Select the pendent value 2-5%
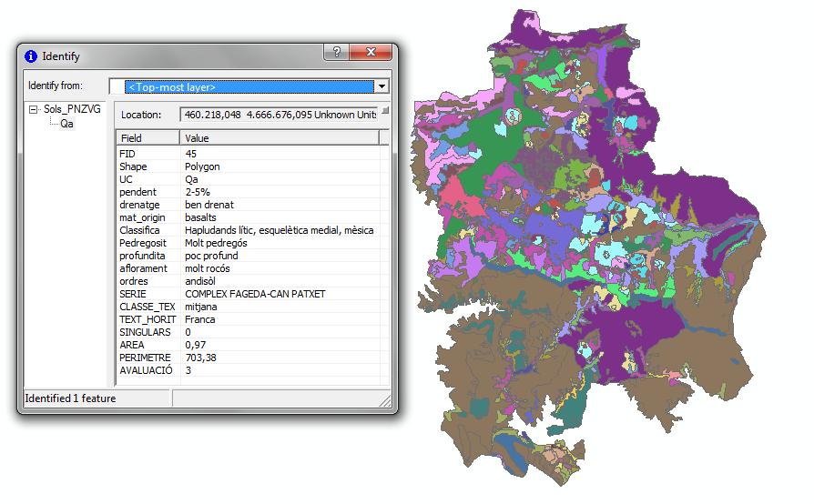The width and height of the screenshot is (814, 504). [198, 192]
